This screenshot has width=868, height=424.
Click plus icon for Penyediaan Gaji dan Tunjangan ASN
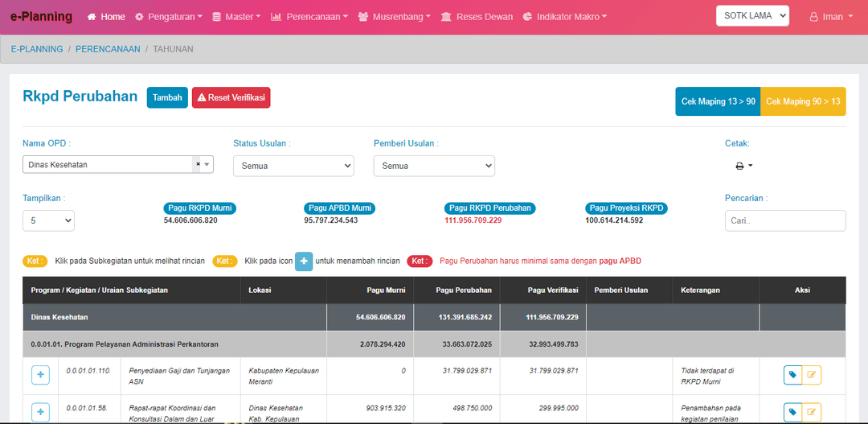(x=41, y=376)
